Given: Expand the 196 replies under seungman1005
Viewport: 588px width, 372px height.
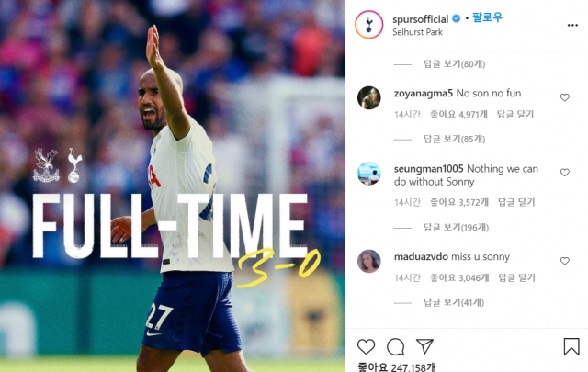Looking at the screenshot, I should (456, 227).
